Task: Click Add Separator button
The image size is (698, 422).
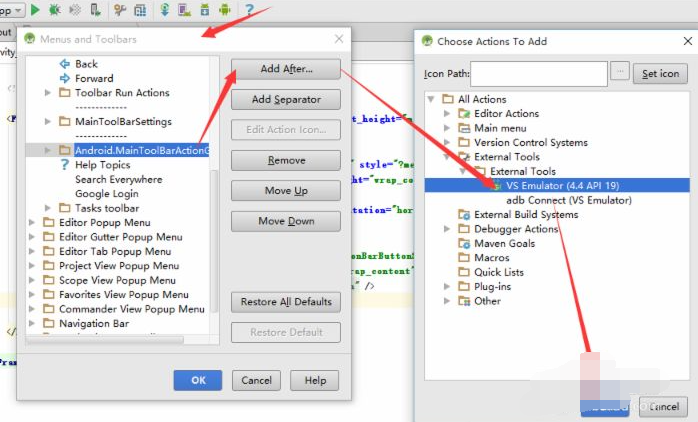Action: pyautogui.click(x=286, y=99)
